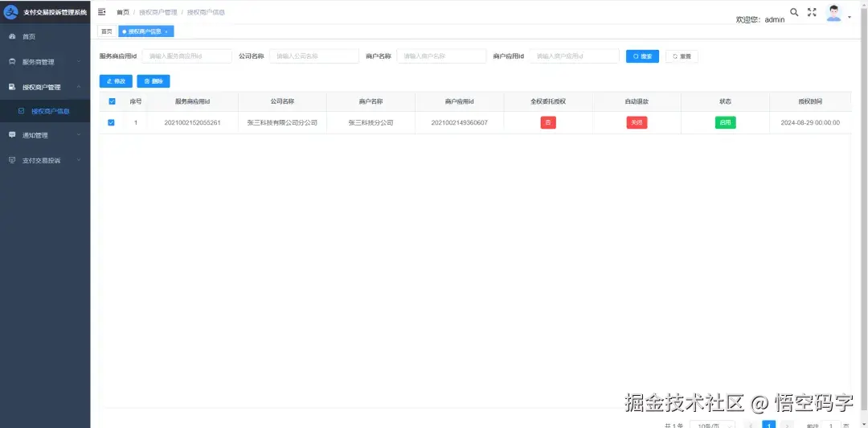
Task: Click 首页 in the breadcrumb
Action: pyautogui.click(x=123, y=12)
